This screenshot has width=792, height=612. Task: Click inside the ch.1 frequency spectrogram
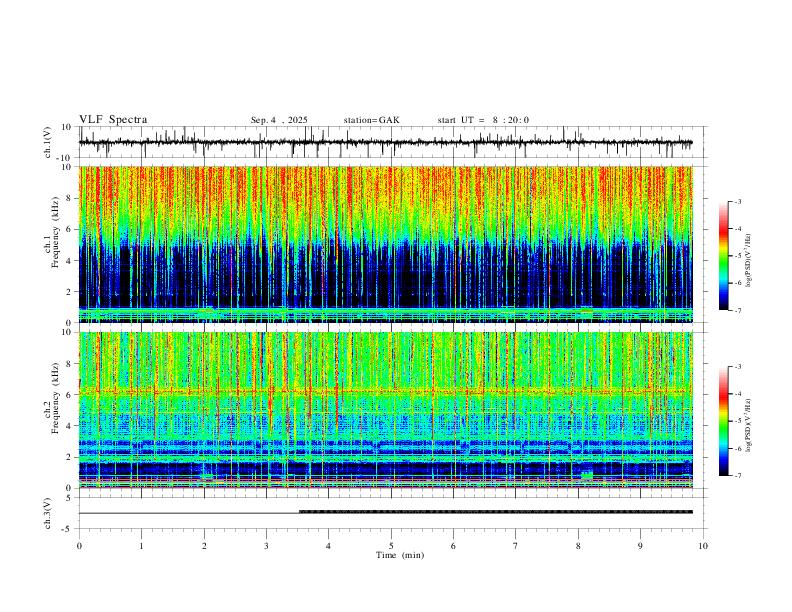point(386,244)
